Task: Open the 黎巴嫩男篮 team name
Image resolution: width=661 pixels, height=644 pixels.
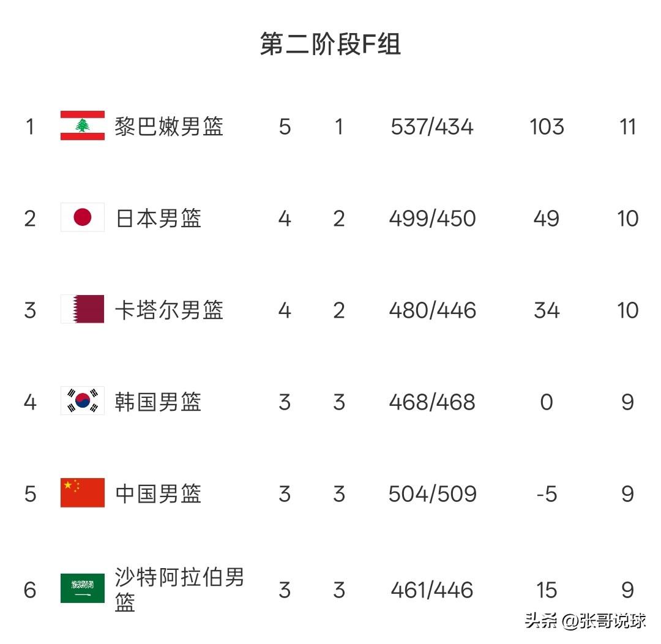Action: coord(169,127)
